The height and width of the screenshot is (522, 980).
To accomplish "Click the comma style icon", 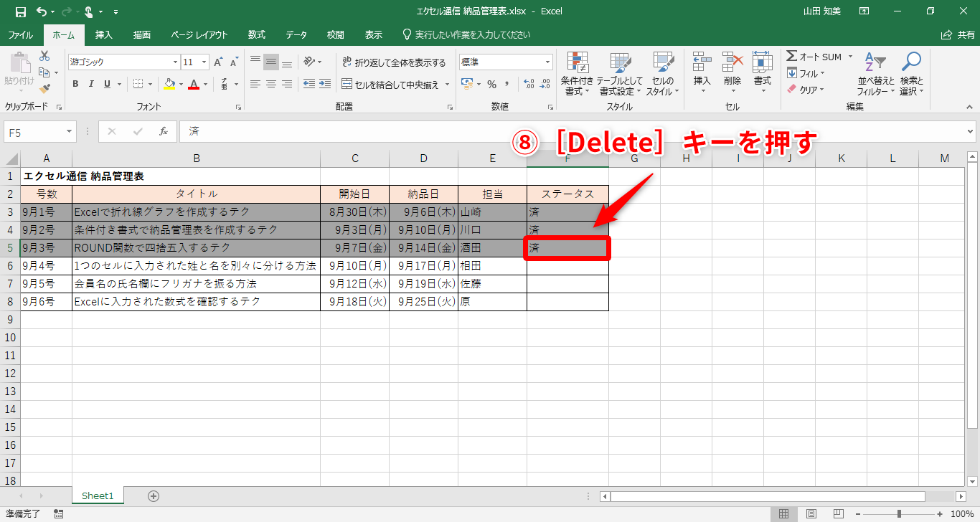I will click(509, 84).
